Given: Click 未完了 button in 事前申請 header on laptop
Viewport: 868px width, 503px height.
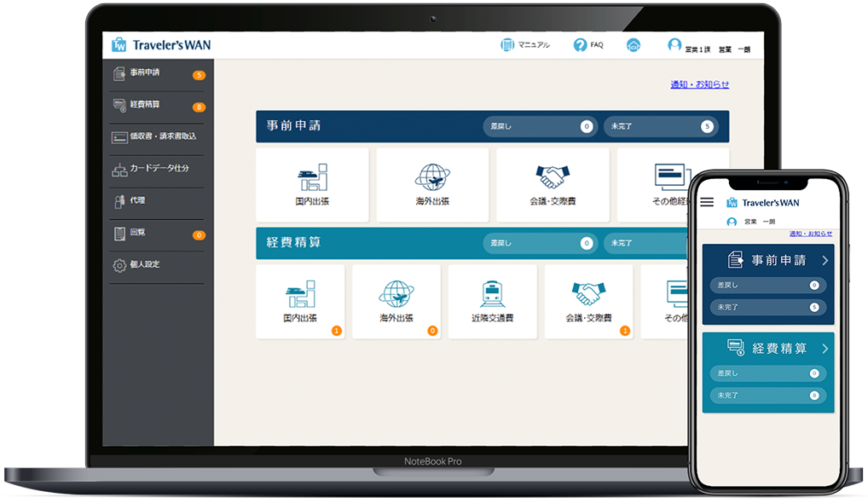Looking at the screenshot, I should pyautogui.click(x=659, y=126).
